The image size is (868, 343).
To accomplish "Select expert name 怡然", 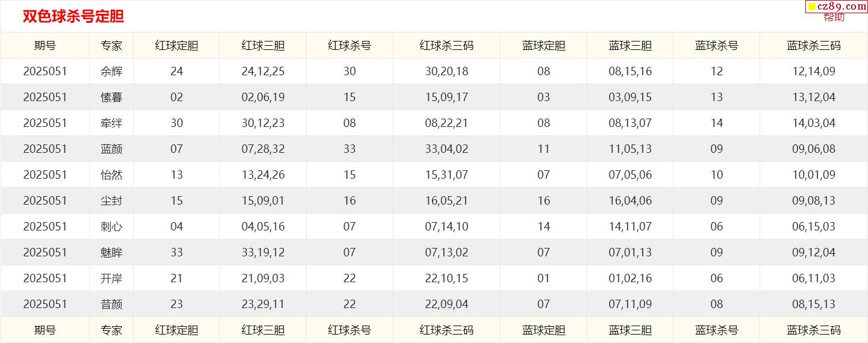I will point(111,175).
